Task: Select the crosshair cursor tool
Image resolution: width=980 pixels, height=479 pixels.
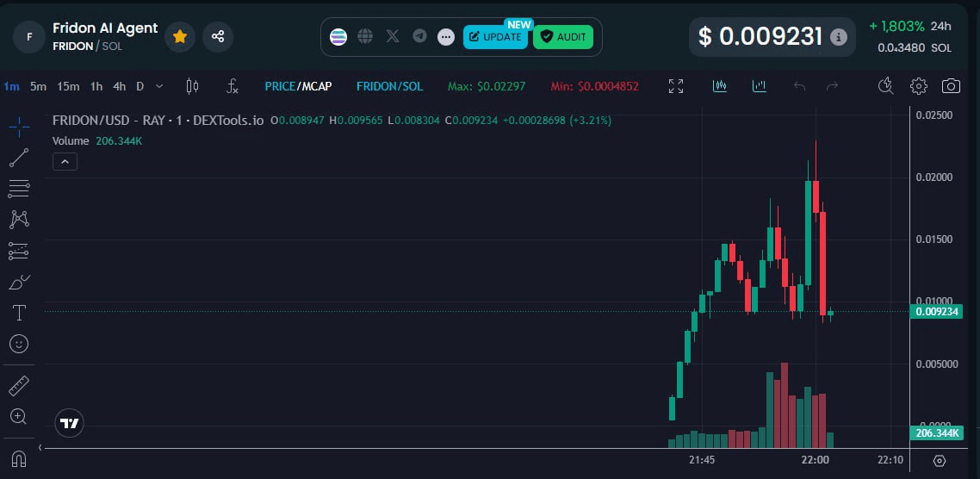Action: point(19,127)
